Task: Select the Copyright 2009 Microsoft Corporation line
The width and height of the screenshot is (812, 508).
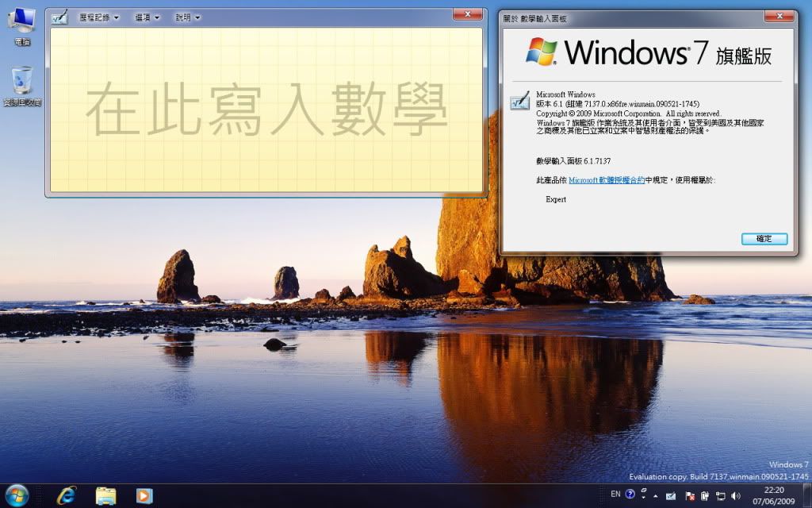Action: [628, 114]
